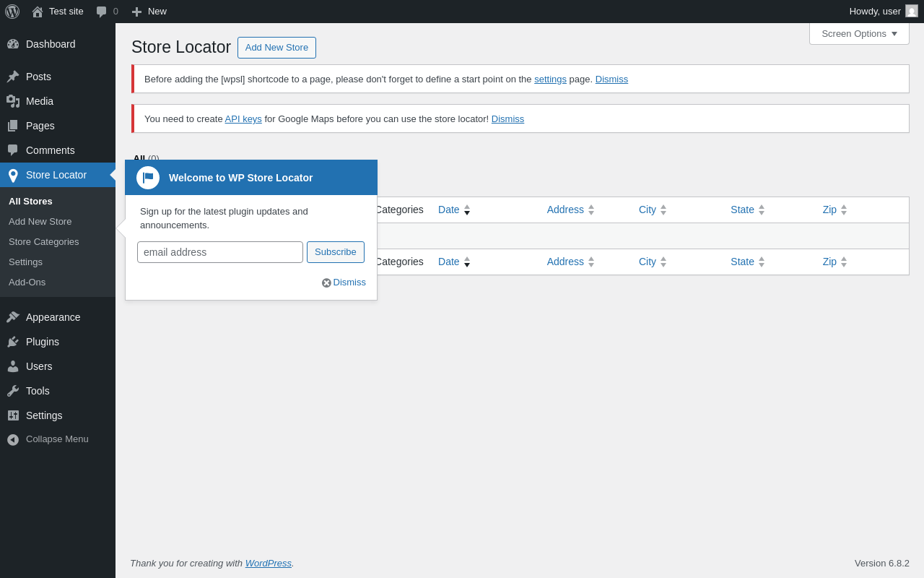Click the City header in footer row

pyautogui.click(x=648, y=262)
